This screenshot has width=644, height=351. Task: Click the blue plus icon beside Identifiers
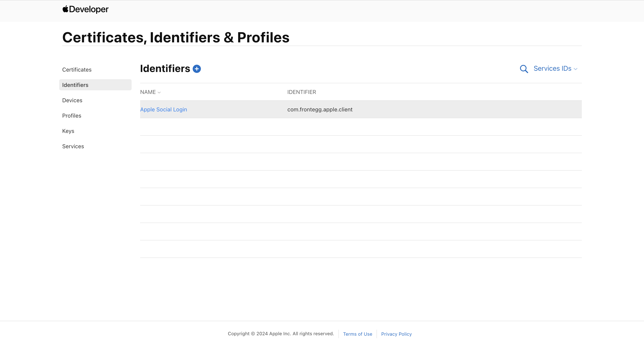point(197,69)
